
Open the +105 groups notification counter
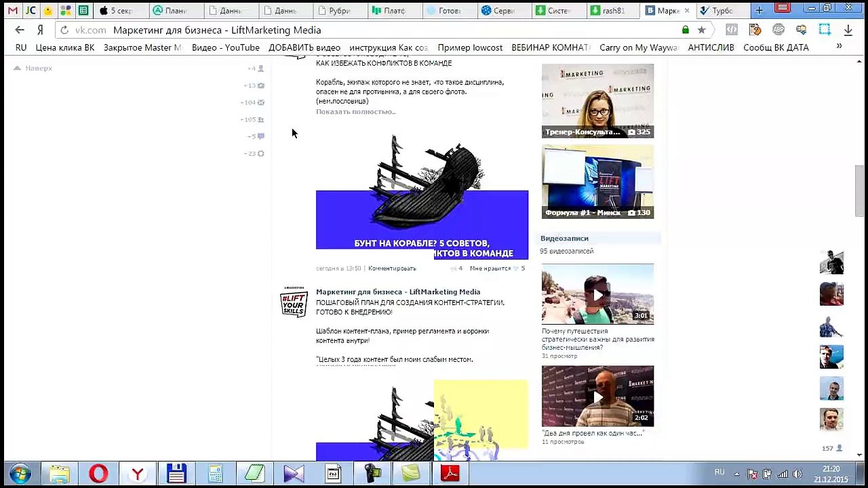pyautogui.click(x=252, y=119)
